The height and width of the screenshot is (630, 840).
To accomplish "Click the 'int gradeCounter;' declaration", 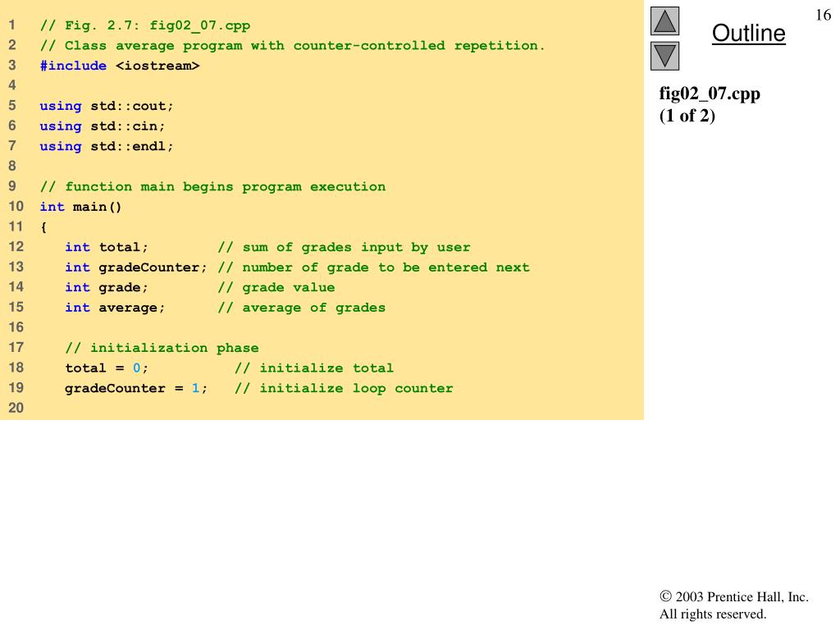I will pos(136,267).
